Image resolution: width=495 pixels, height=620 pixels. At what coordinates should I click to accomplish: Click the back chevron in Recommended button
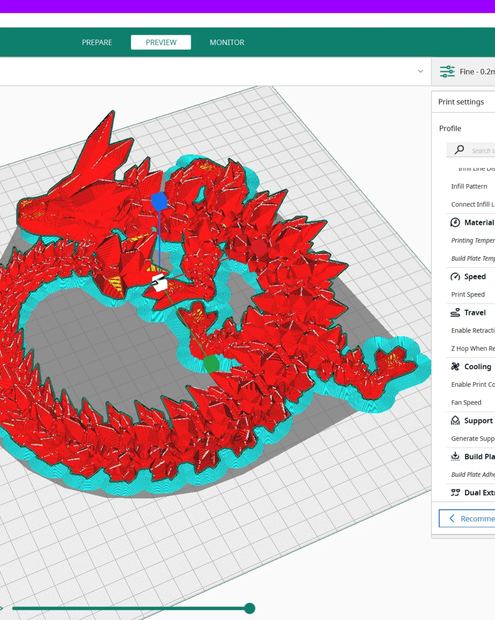pos(452,518)
